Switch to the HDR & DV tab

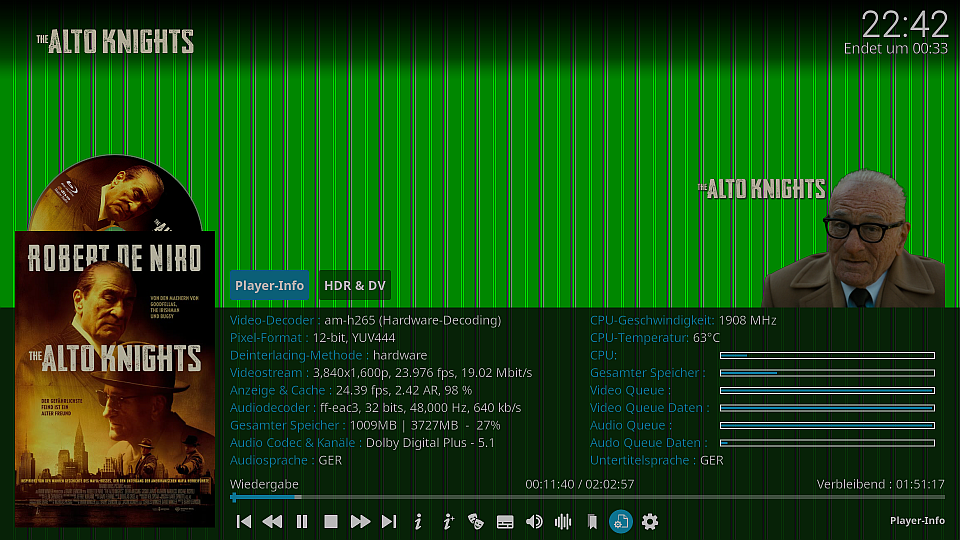click(354, 285)
